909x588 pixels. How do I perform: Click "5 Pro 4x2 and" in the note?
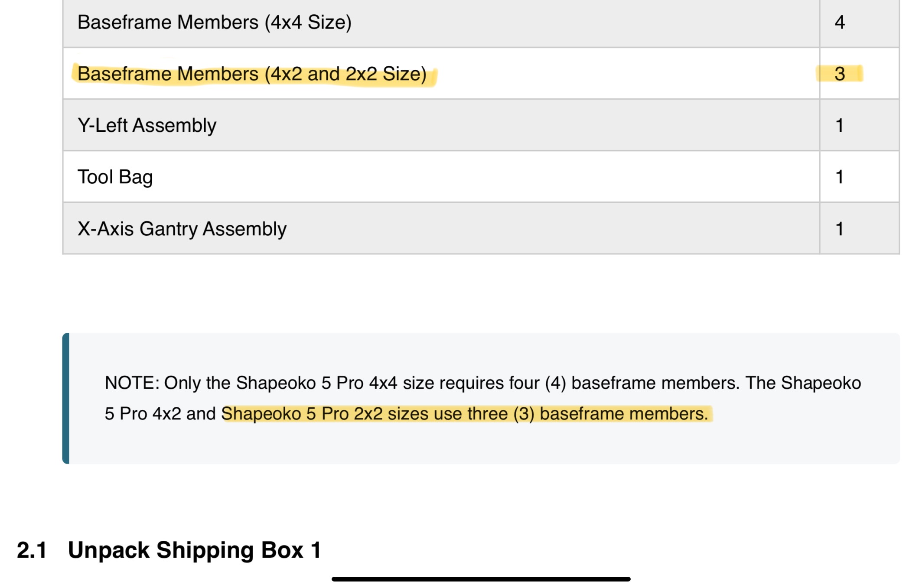click(160, 414)
